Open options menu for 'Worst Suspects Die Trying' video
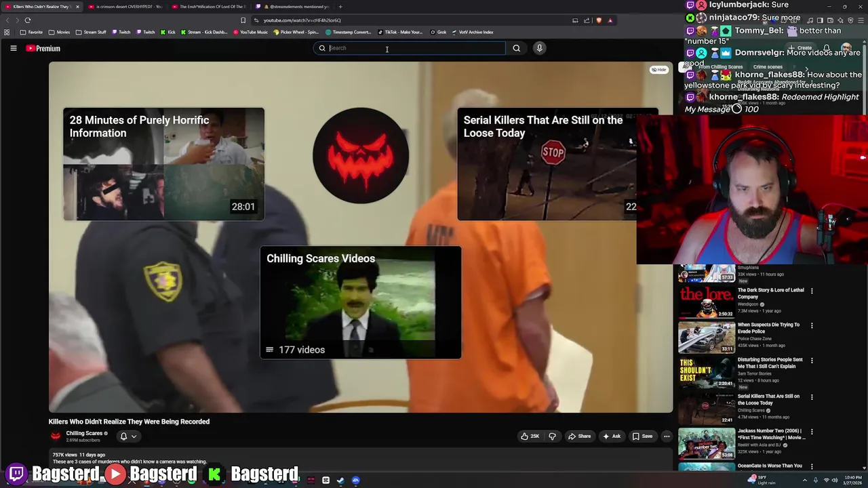This screenshot has width=868, height=488. coord(812,325)
